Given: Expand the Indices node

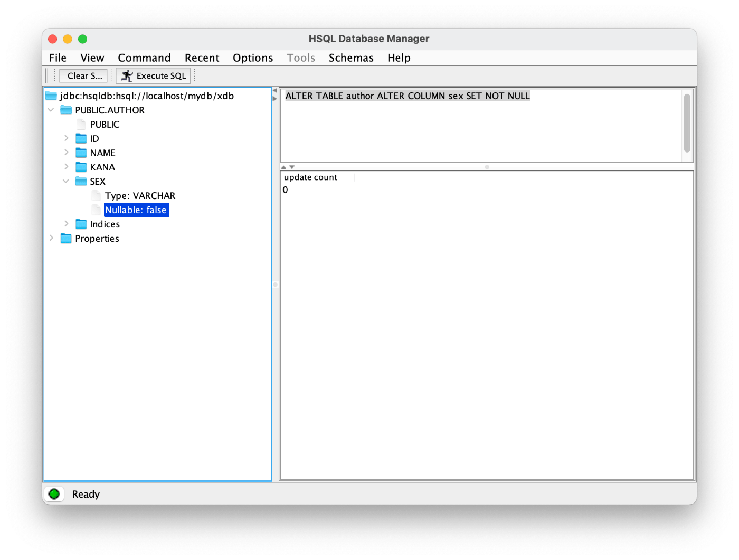Looking at the screenshot, I should pos(66,223).
